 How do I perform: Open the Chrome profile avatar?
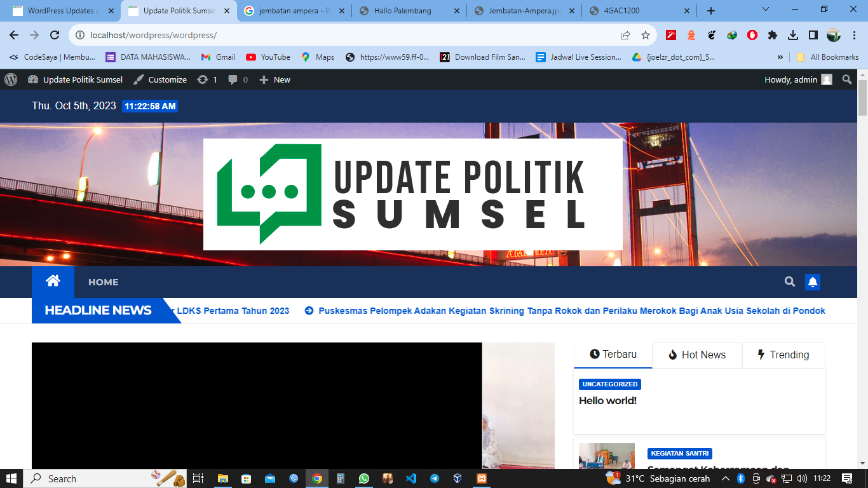(834, 35)
